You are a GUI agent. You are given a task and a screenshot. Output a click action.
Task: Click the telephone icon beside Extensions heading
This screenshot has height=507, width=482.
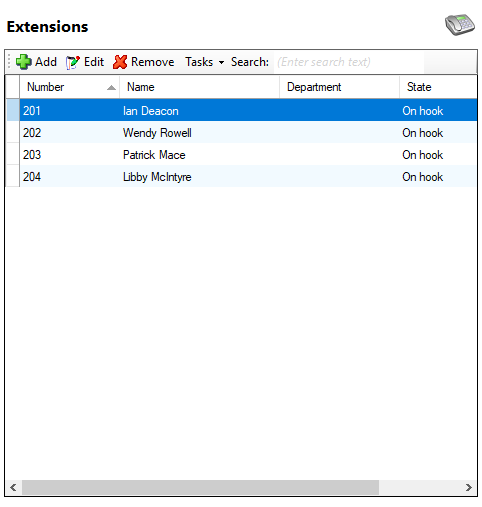tap(460, 24)
